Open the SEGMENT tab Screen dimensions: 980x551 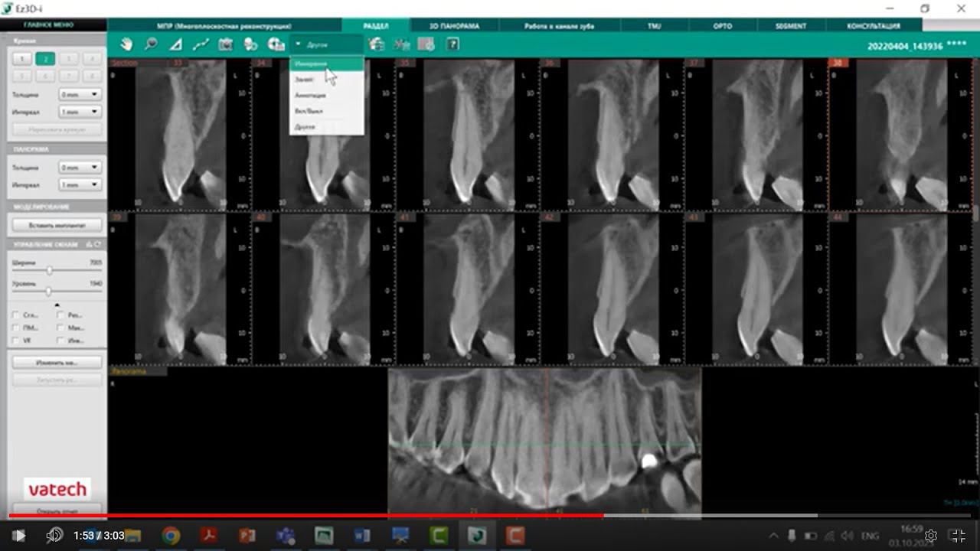791,26
